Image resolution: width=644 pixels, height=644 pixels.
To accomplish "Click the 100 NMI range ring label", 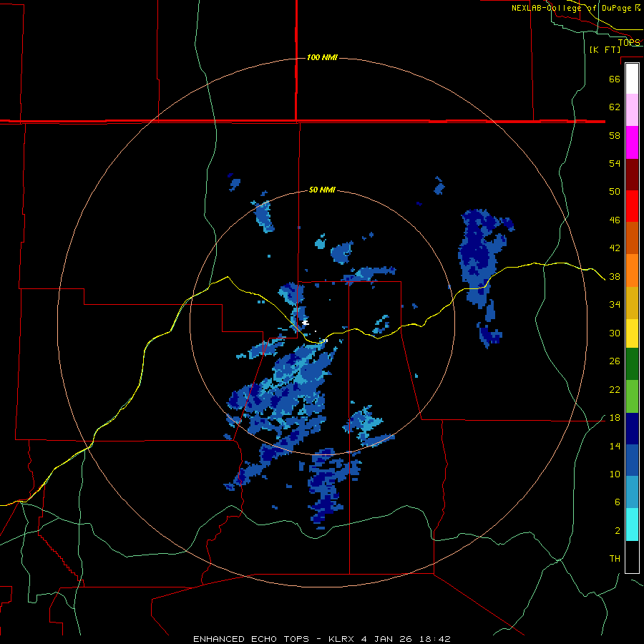I will tap(322, 57).
